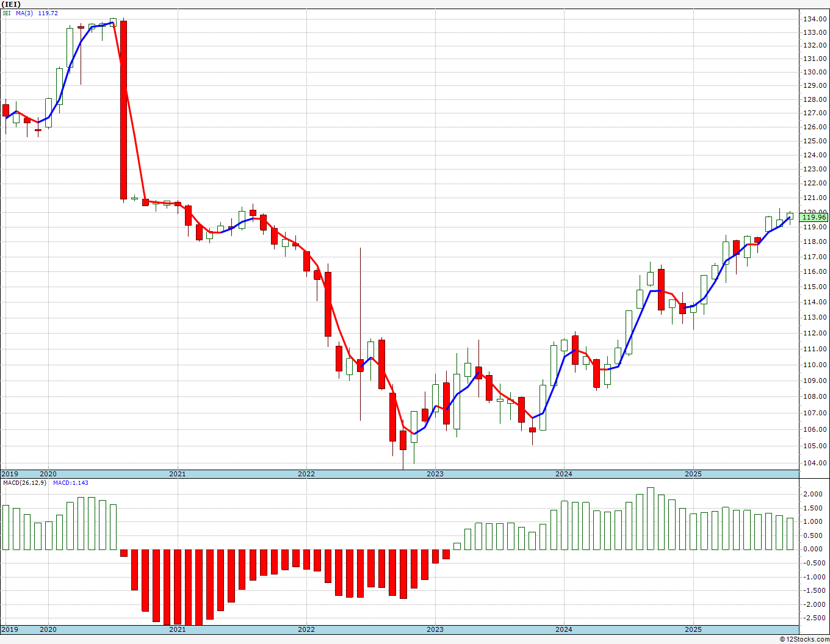
Task: Click the highlighted 119.96 current price tag
Action: (x=814, y=217)
